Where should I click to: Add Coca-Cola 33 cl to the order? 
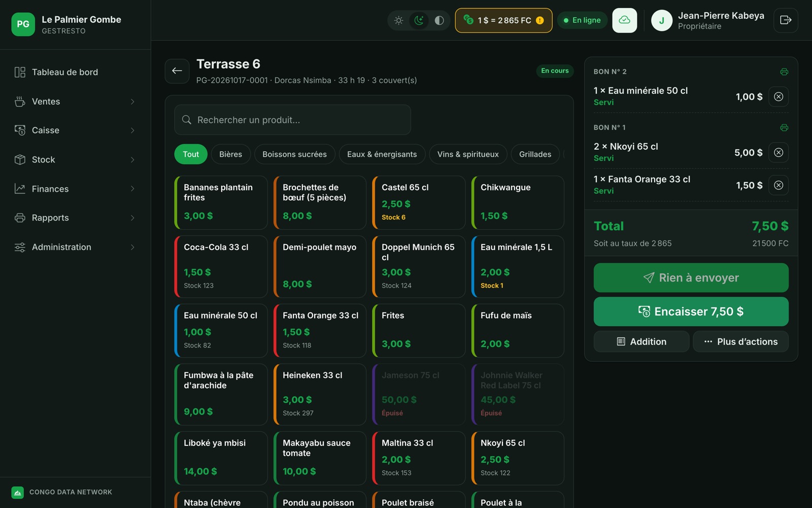(x=221, y=267)
